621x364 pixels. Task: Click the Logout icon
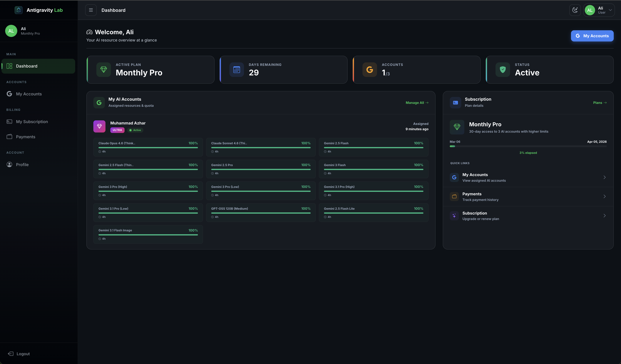pos(11,354)
